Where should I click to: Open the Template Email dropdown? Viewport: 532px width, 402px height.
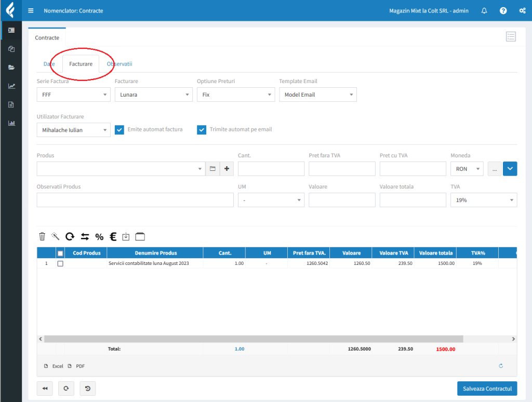tap(318, 95)
